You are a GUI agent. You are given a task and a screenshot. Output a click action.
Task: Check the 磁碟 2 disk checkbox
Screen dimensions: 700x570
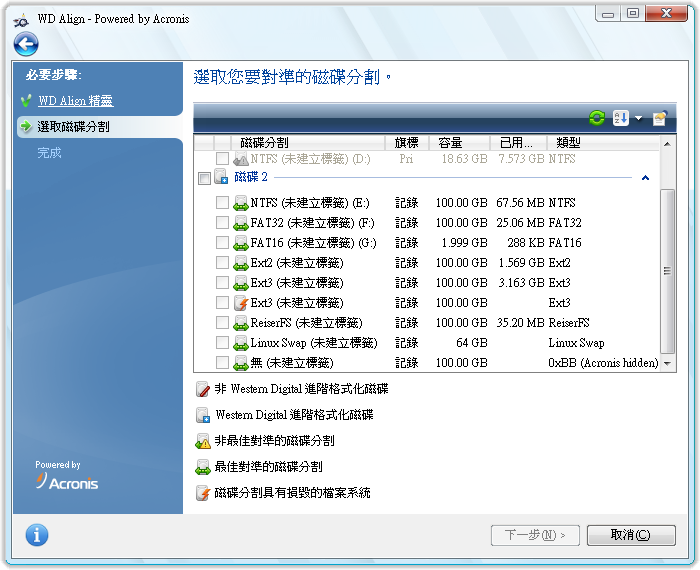pos(204,179)
